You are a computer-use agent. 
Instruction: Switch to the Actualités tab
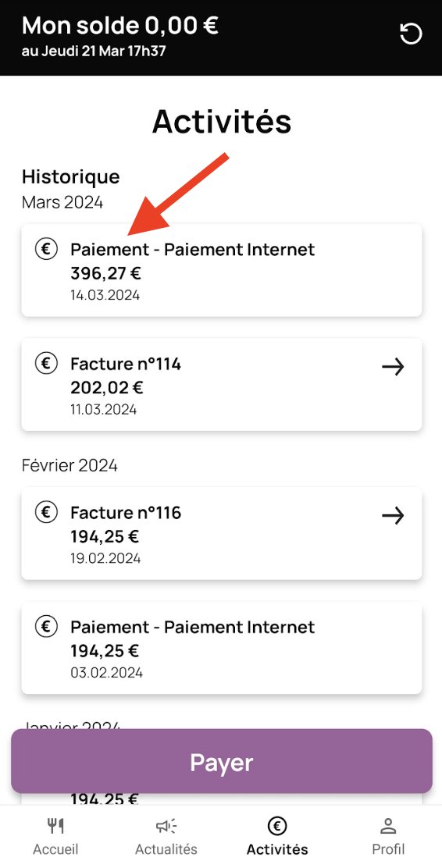tap(166, 837)
